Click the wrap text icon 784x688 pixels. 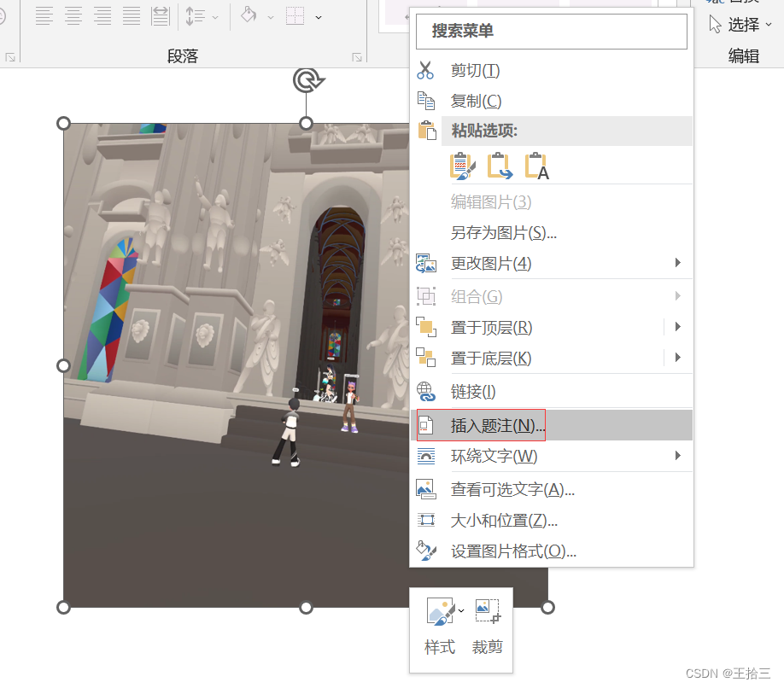426,456
